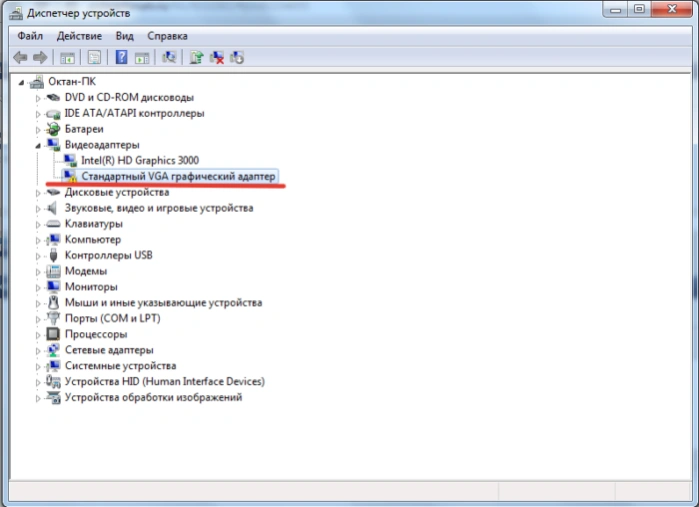699x507 pixels.
Task: Click the Контроллеры USB plug icon
Action: point(53,255)
